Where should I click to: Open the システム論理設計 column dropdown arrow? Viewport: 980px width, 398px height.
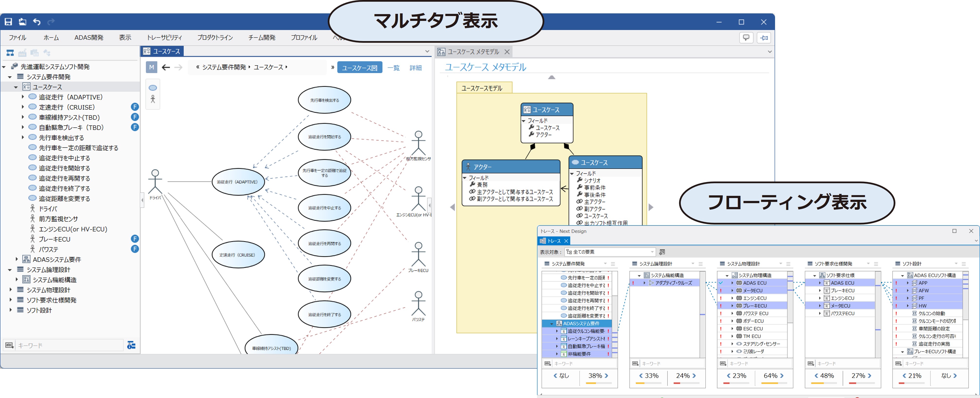click(693, 264)
